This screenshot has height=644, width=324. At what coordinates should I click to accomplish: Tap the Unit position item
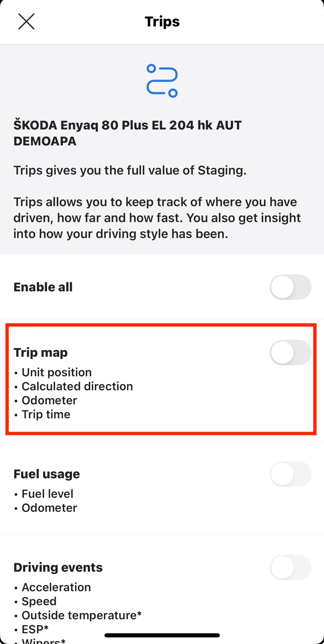(57, 372)
